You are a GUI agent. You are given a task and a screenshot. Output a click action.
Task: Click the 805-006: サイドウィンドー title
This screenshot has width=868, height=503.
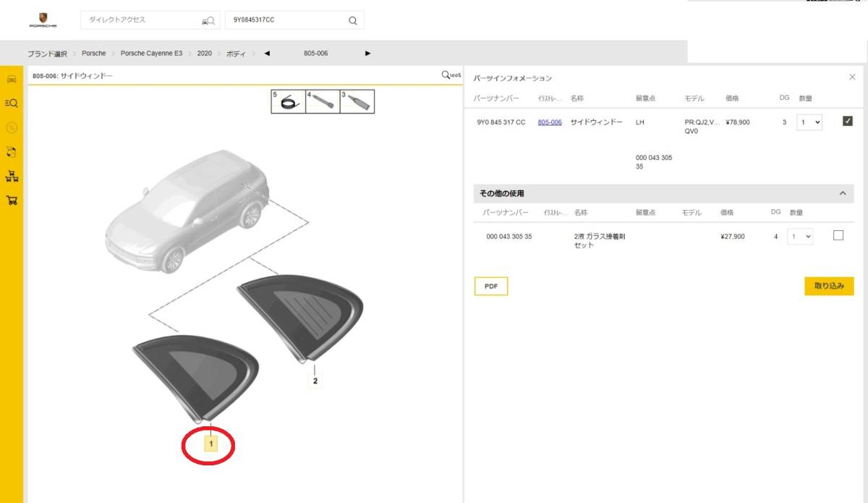pos(73,75)
